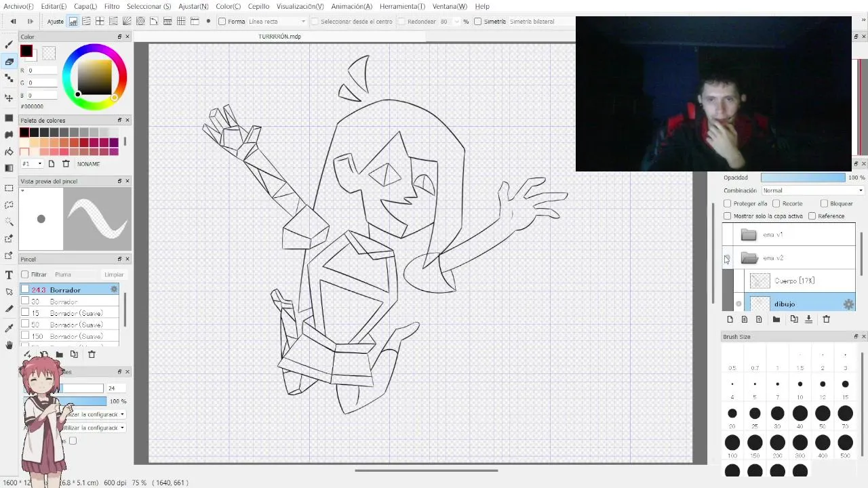Enable the radial snap guide
868x488 pixels.
[127, 22]
